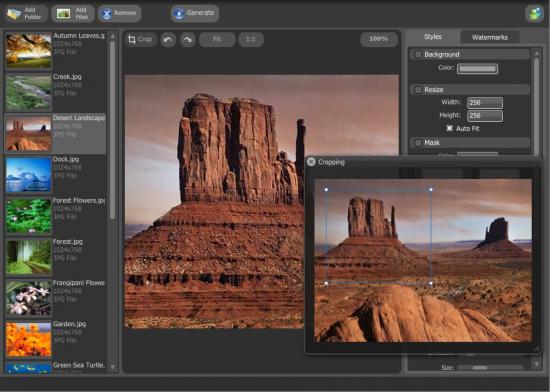This screenshot has width=550, height=392.
Task: Grab the bottom-left crop handle
Action: click(326, 283)
